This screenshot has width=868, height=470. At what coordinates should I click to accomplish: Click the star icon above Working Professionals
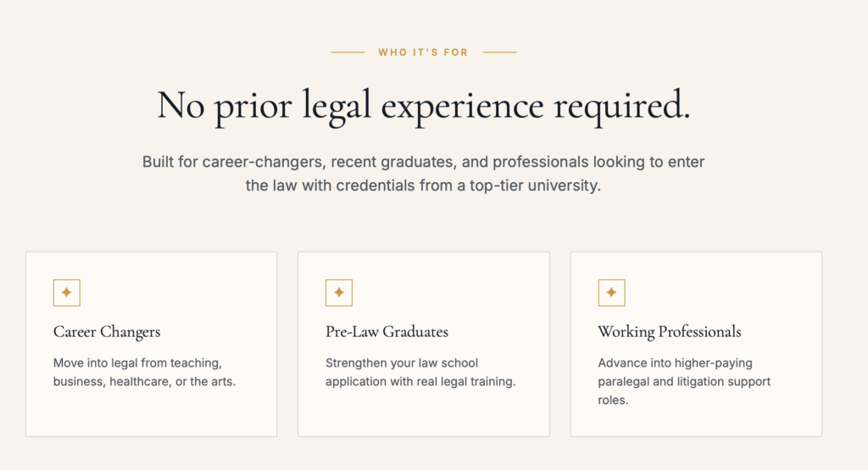611,292
